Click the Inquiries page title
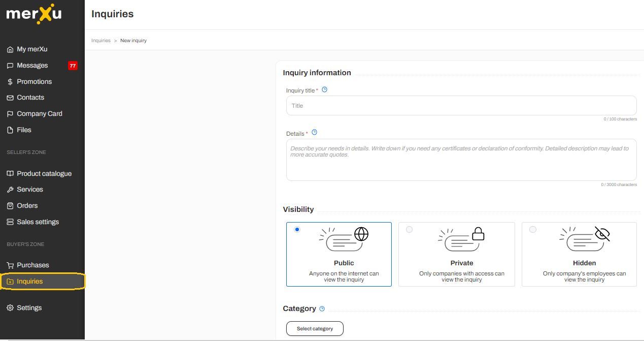Screen dimensions: 644x341 point(113,14)
